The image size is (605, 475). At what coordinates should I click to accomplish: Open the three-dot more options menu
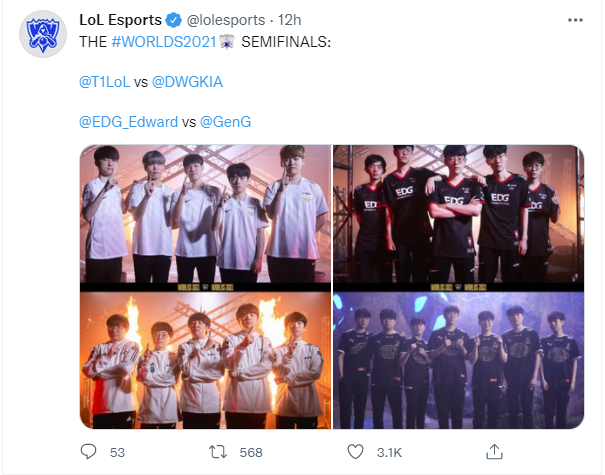coord(575,20)
